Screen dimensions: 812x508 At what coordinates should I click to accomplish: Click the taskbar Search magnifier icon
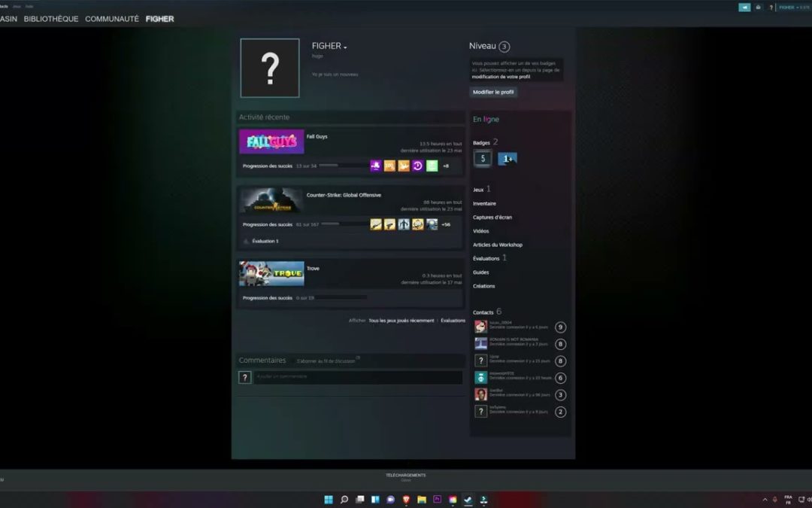344,499
